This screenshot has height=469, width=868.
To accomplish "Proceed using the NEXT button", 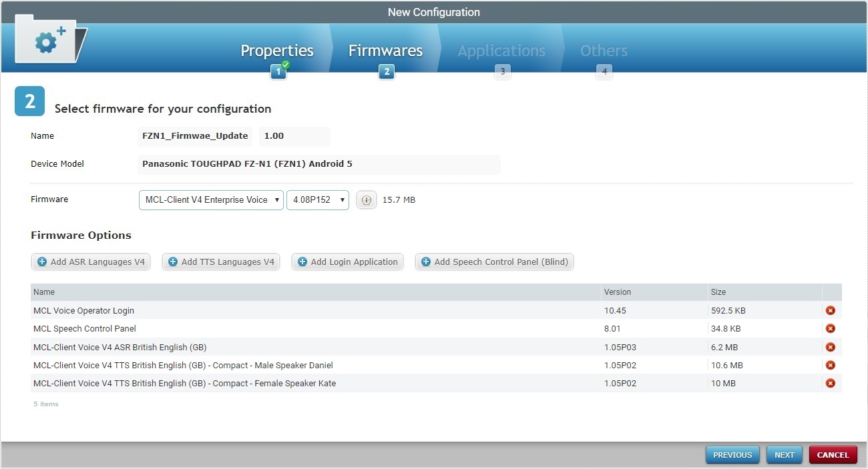I will click(x=784, y=454).
